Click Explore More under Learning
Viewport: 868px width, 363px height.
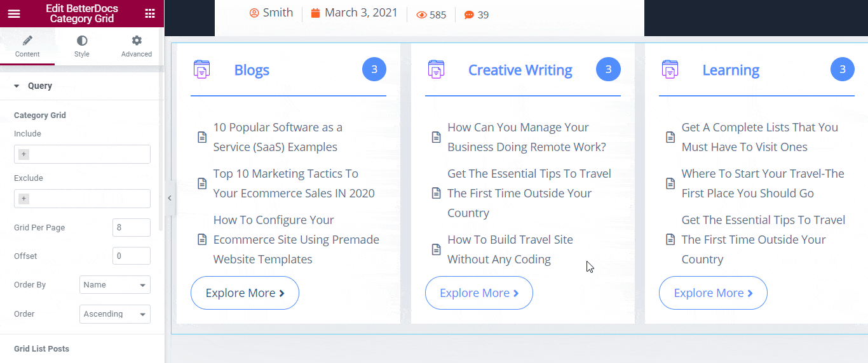click(713, 293)
